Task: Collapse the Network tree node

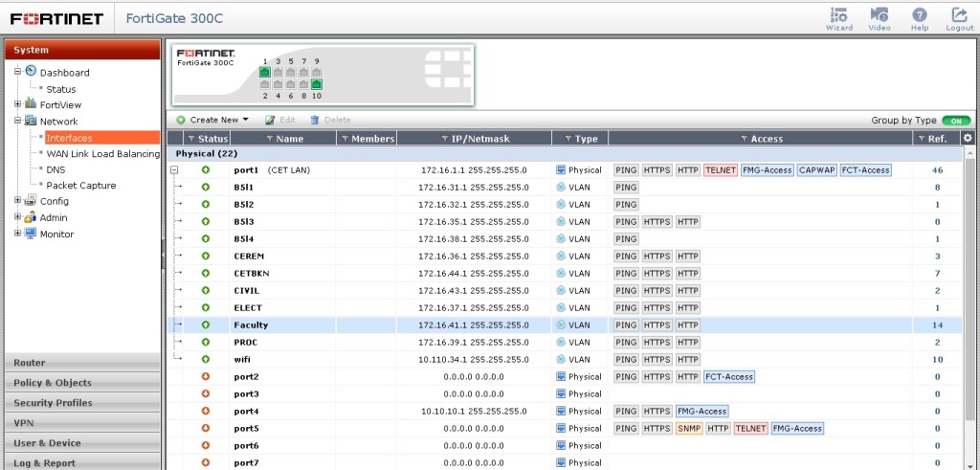Action: point(18,121)
